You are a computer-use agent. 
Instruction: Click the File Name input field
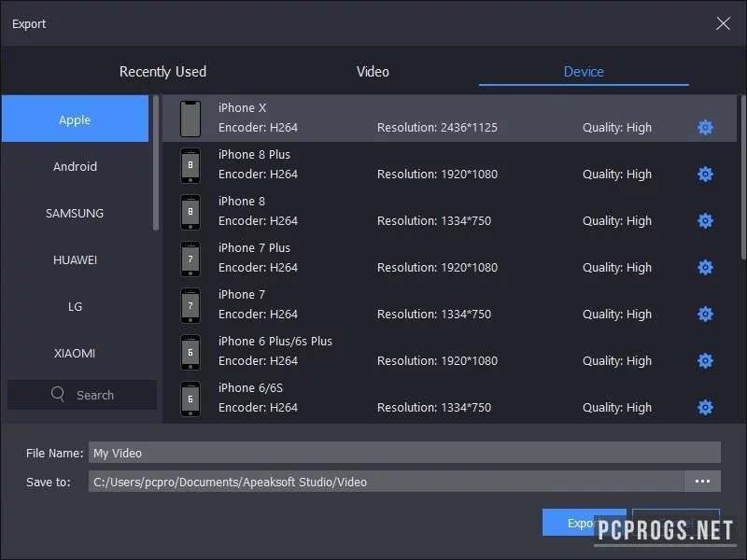point(404,453)
